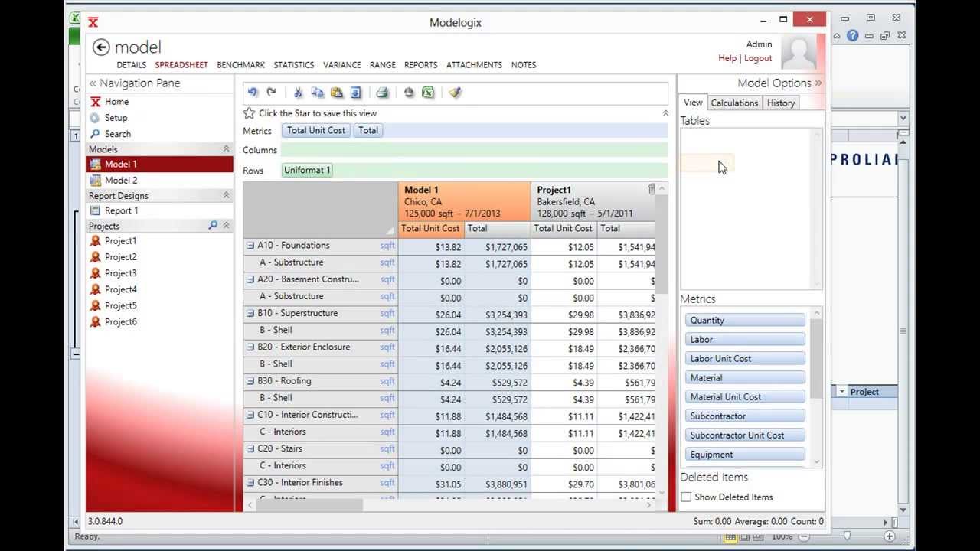Collapse the Models section in Navigation Pane
Screen dimensions: 980x551
[x=226, y=149]
